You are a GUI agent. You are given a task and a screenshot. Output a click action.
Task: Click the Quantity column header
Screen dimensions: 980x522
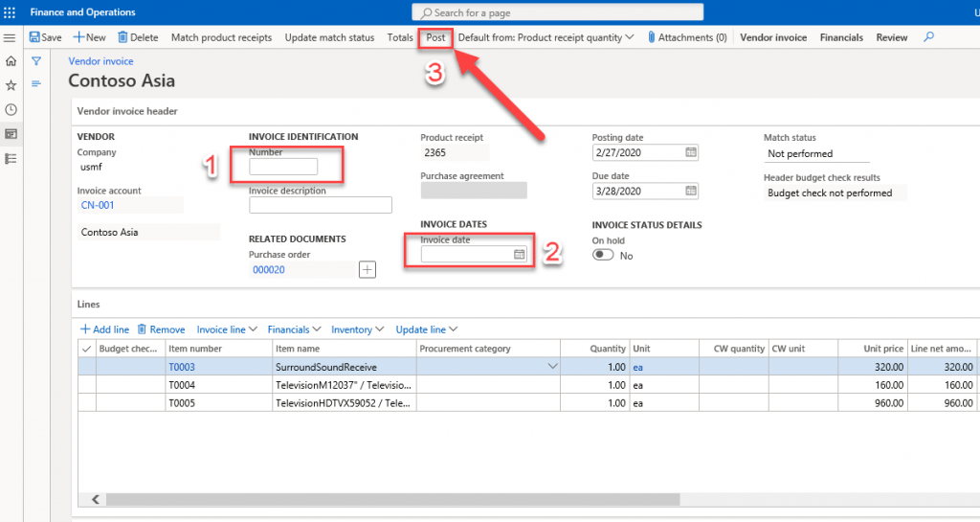(595, 349)
